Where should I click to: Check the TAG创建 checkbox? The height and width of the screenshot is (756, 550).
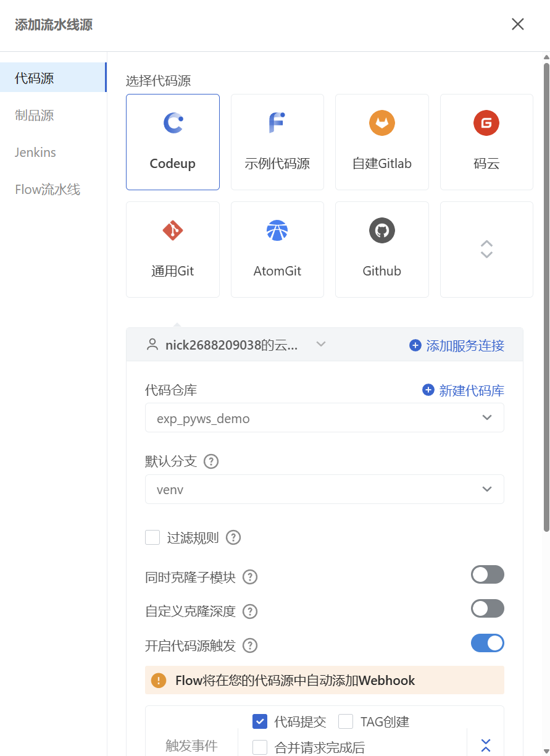tap(346, 721)
